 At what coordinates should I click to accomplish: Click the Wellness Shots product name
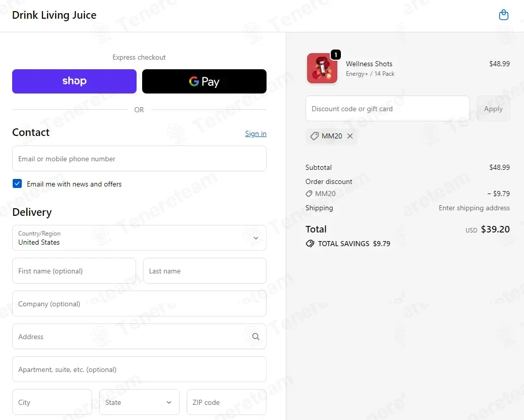pyautogui.click(x=369, y=64)
